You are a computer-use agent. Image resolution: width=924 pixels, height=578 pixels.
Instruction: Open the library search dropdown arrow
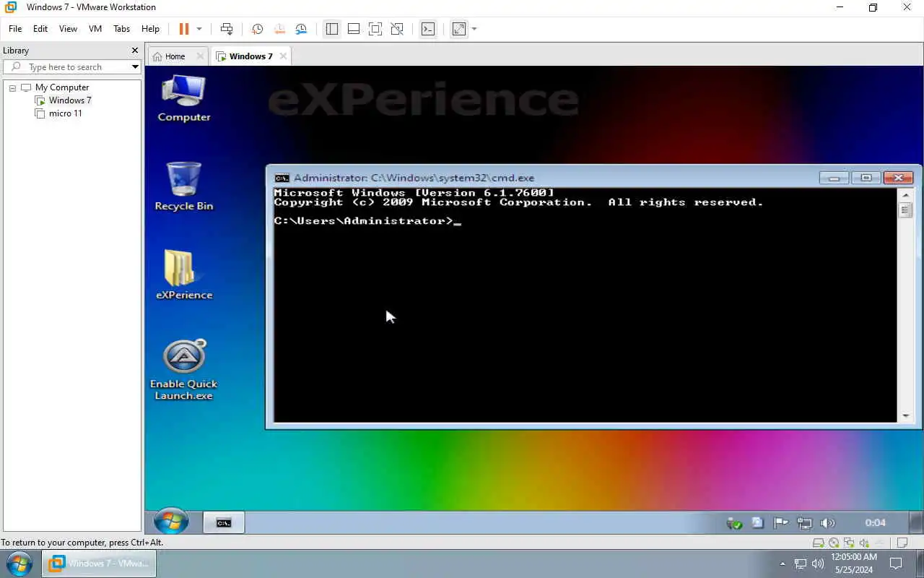click(x=135, y=67)
